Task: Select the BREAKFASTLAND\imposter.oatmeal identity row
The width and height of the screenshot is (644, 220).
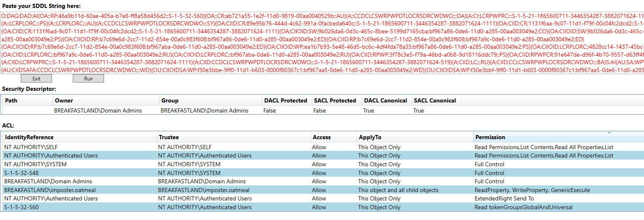Action: tap(44, 190)
